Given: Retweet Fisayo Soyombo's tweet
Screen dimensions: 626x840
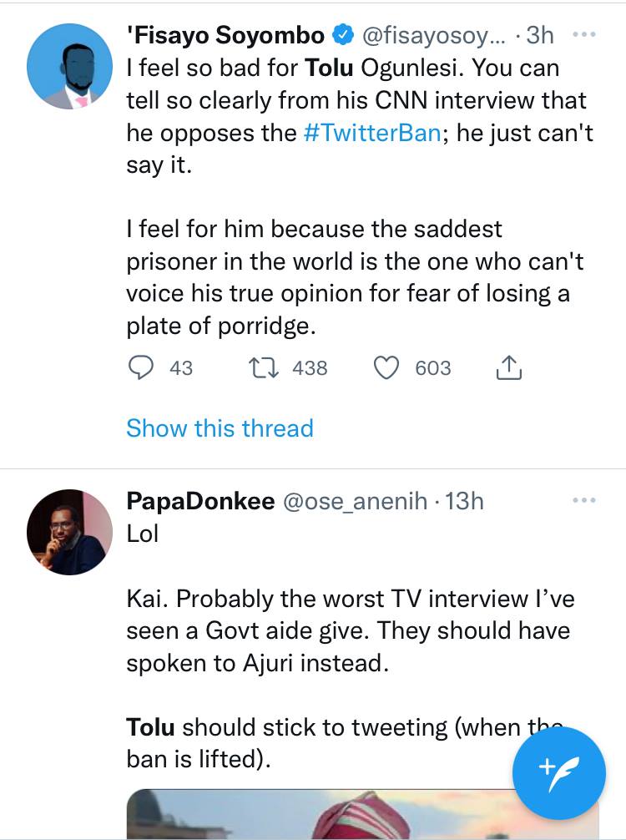Looking at the screenshot, I should click(264, 367).
